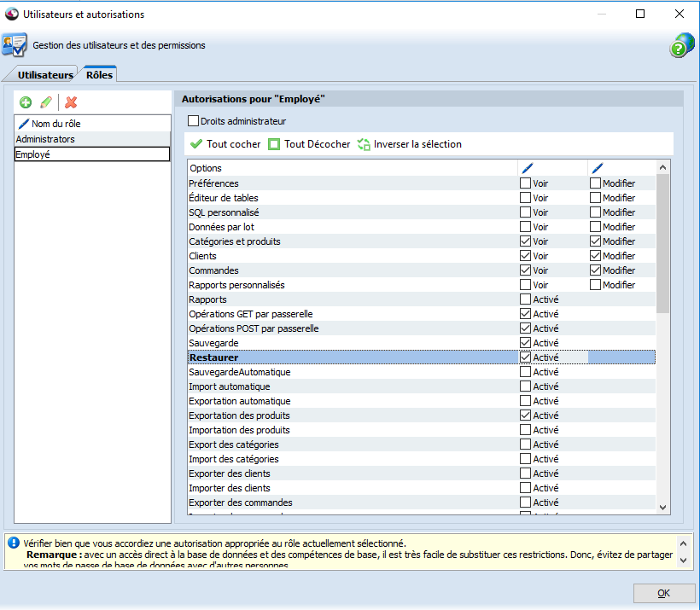Click the pencil edit role icon
The width and height of the screenshot is (700, 610).
click(x=46, y=102)
